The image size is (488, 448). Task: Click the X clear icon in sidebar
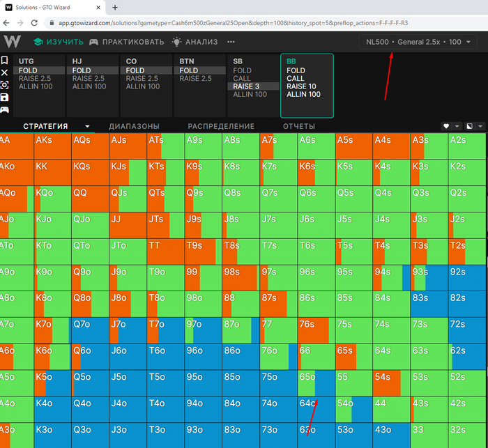4,72
